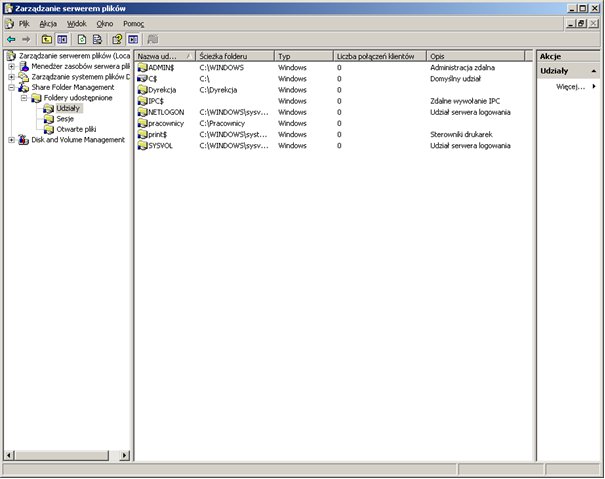Minimize the inner MDI child window
Screen dimensions: 605x479
click(572, 24)
